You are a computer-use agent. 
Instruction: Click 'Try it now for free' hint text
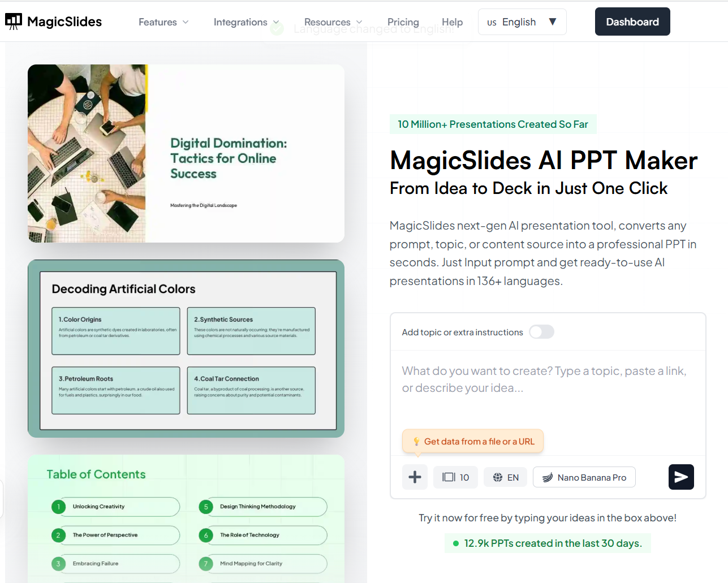(548, 518)
